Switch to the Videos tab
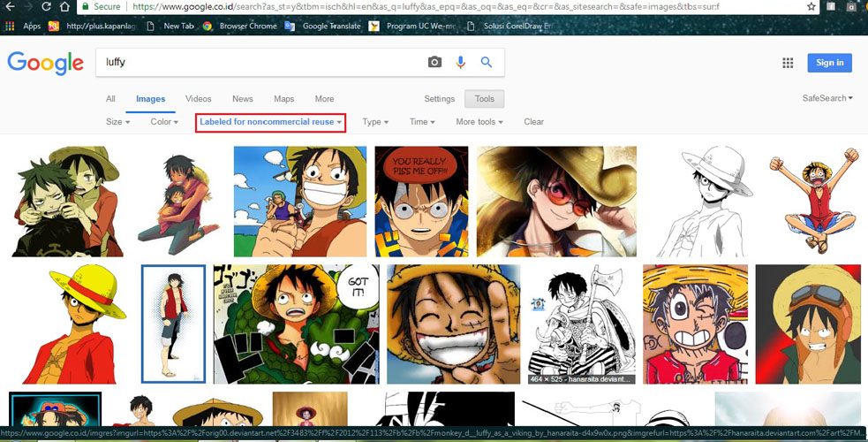Viewport: 868px width, 442px height. 198,99
